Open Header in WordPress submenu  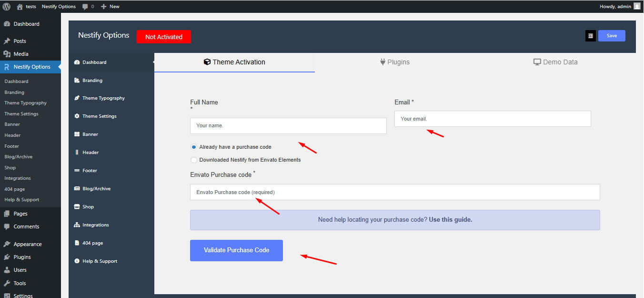click(12, 135)
